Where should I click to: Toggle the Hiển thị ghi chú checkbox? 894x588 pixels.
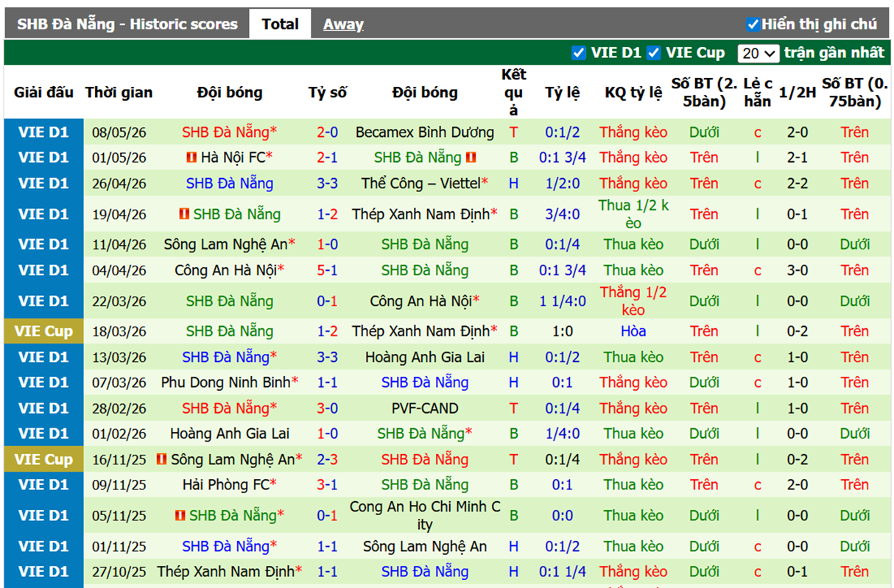753,24
